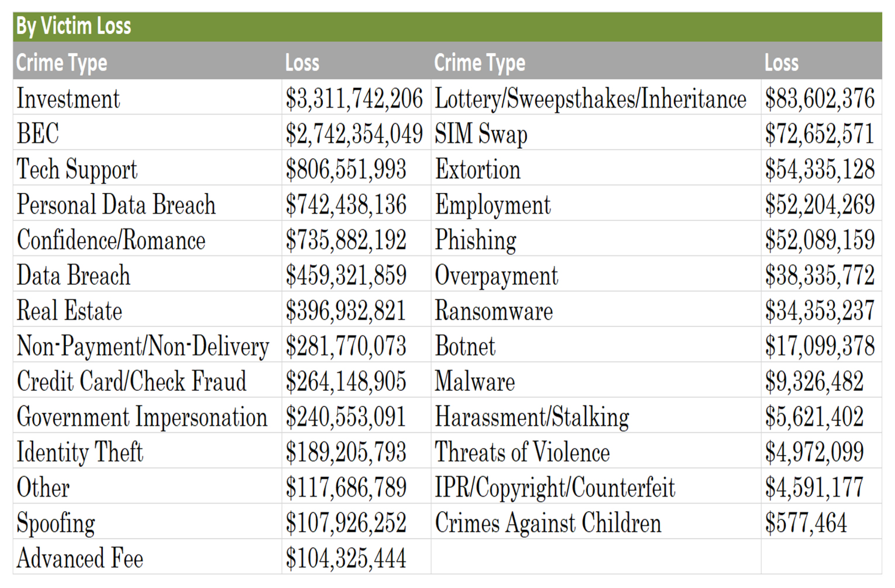Select the BEC loss value $2,742,354,049
Viewport: 895px width, 588px height.
pos(354,134)
